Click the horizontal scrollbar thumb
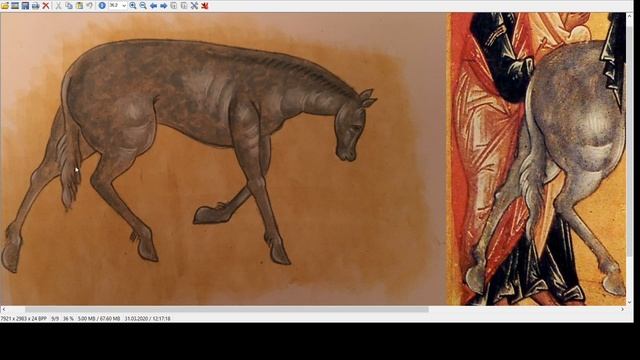Screen dimensions: 640x360 [x=227, y=309]
